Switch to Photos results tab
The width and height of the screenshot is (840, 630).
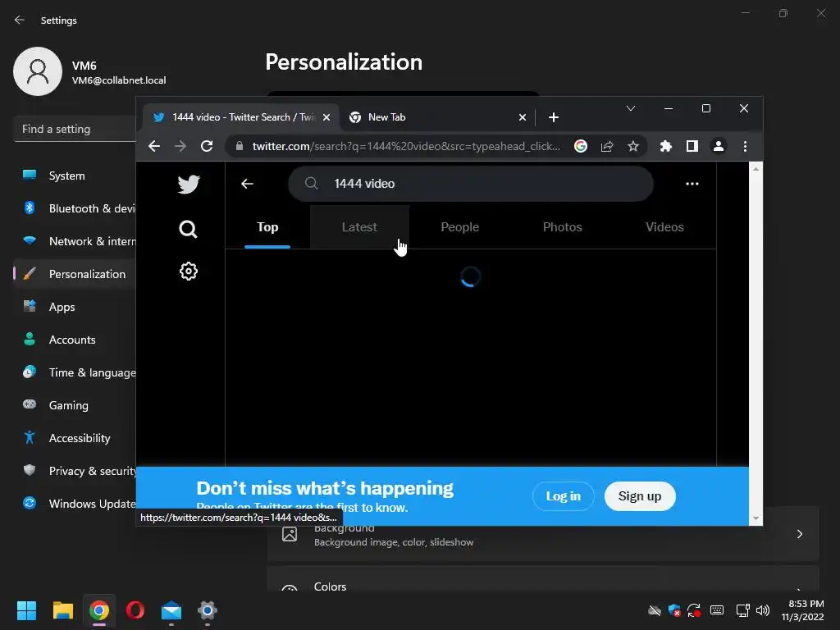click(562, 227)
